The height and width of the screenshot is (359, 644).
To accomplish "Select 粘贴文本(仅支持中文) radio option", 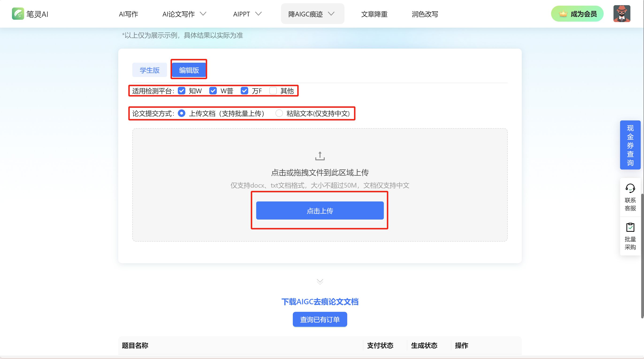I will click(279, 113).
